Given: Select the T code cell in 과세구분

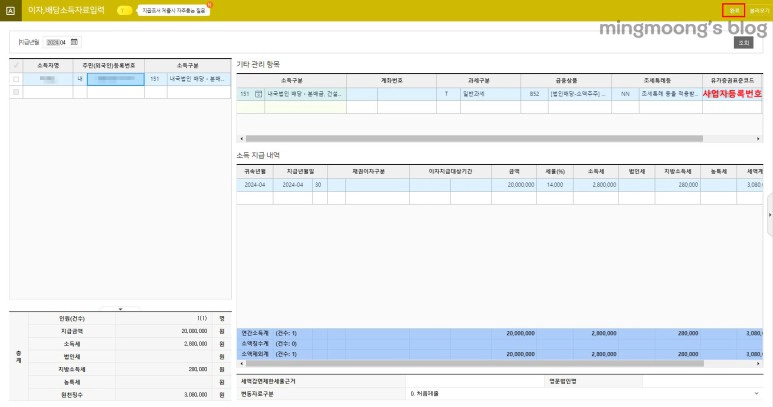Looking at the screenshot, I should [x=447, y=94].
